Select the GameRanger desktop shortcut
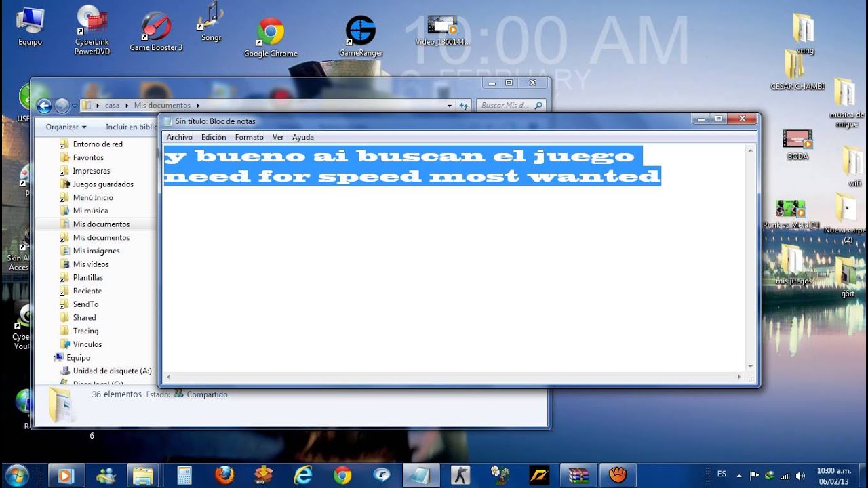 (x=361, y=36)
